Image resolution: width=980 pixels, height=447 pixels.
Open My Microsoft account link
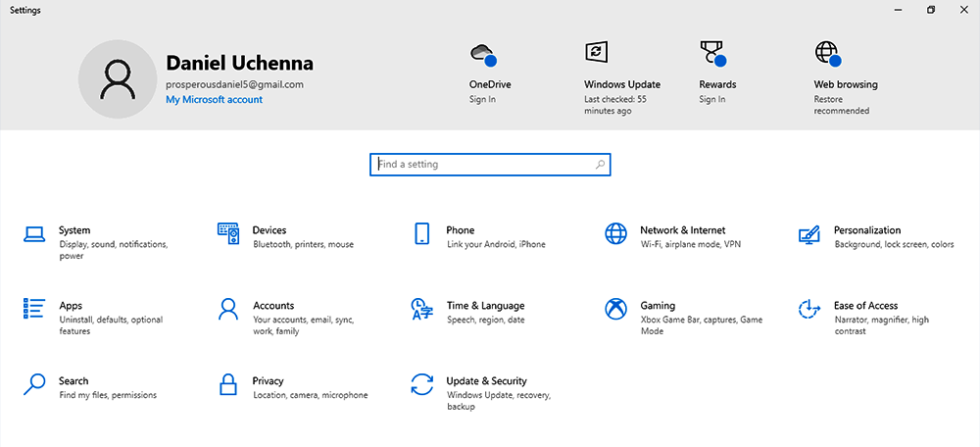coord(214,99)
